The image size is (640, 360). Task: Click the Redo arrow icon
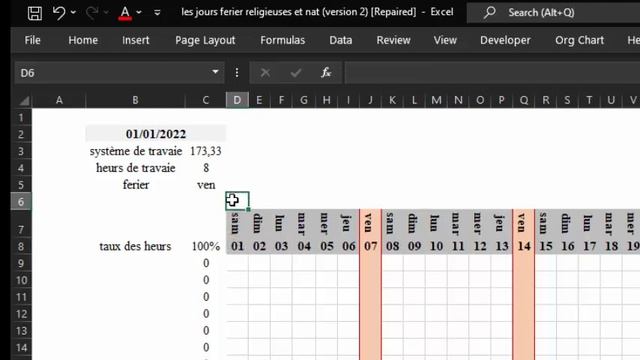click(x=92, y=13)
